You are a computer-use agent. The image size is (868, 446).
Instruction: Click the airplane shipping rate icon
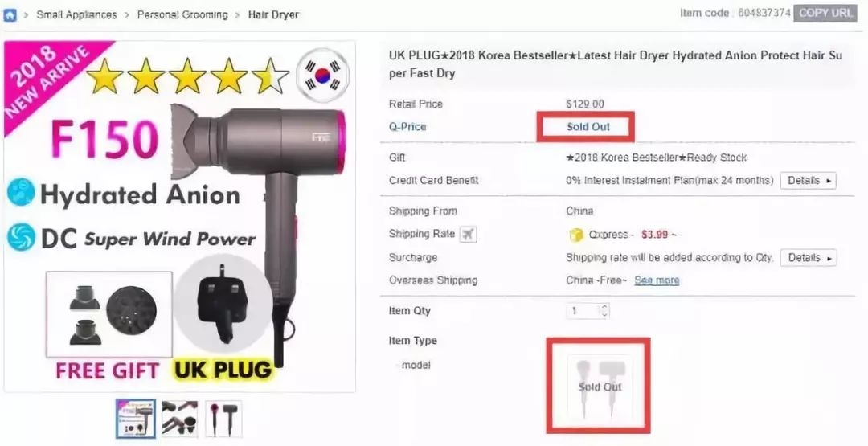pos(468,234)
